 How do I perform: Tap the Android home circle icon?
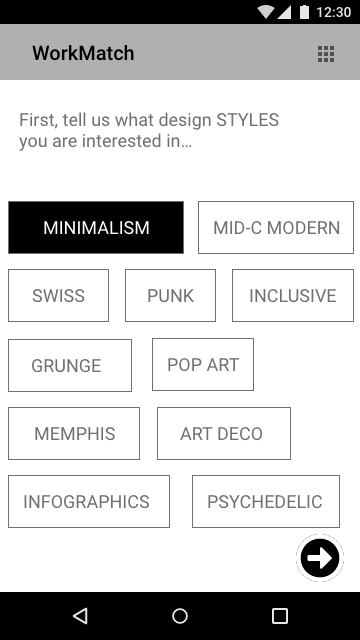180,616
